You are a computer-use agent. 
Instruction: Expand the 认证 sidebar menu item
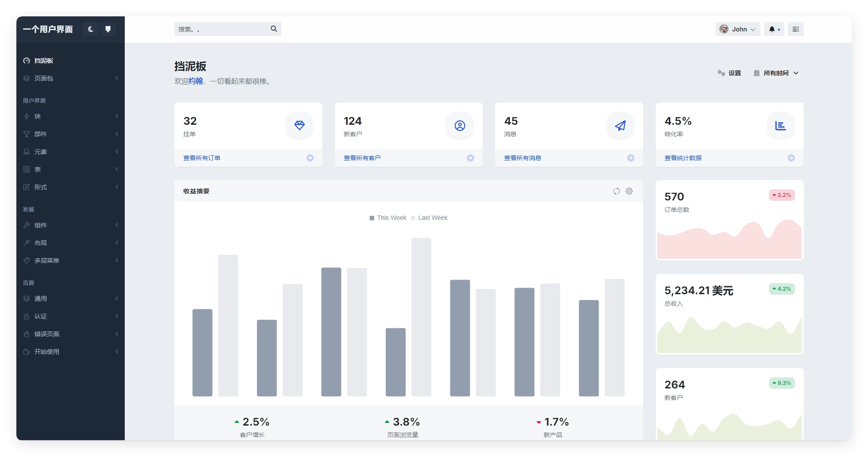pos(71,316)
